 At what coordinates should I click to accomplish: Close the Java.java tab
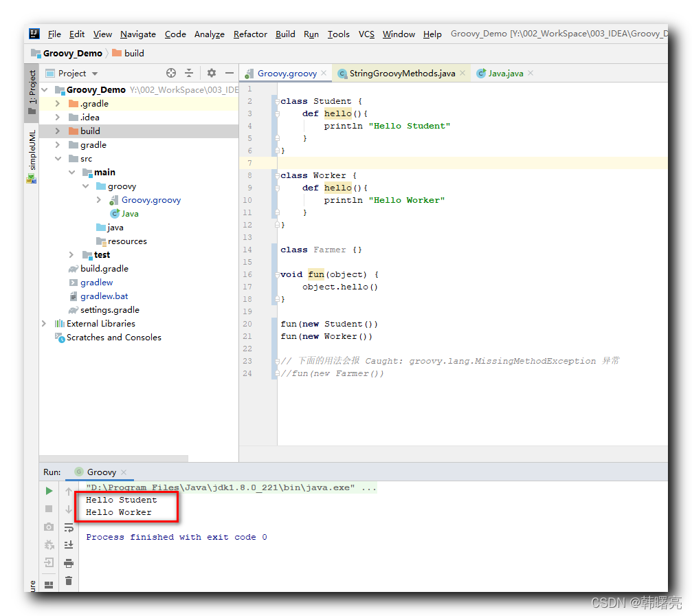pyautogui.click(x=531, y=73)
